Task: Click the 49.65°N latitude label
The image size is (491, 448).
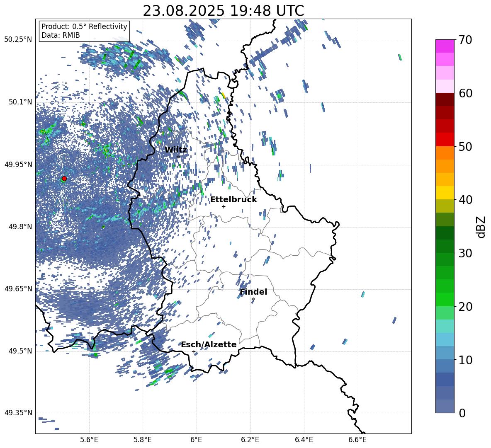Action: point(18,288)
